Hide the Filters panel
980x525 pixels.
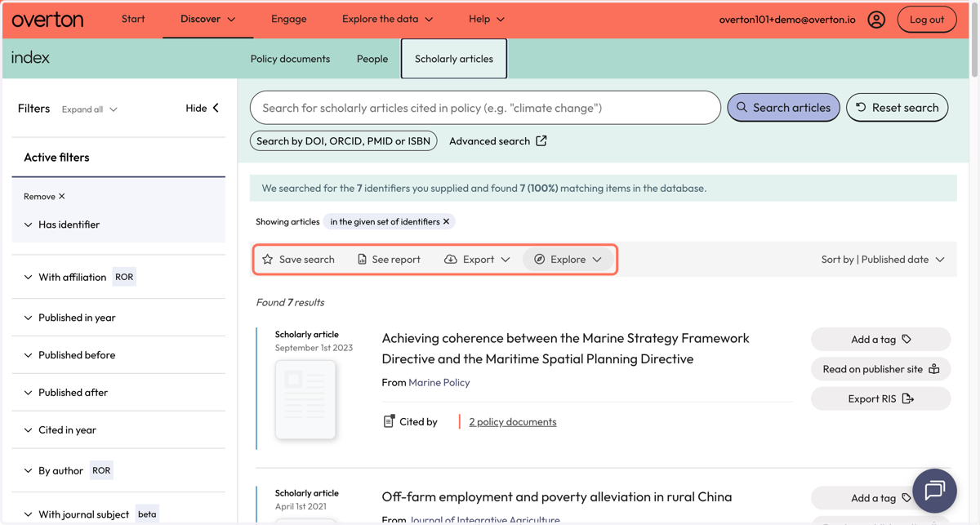tap(203, 108)
